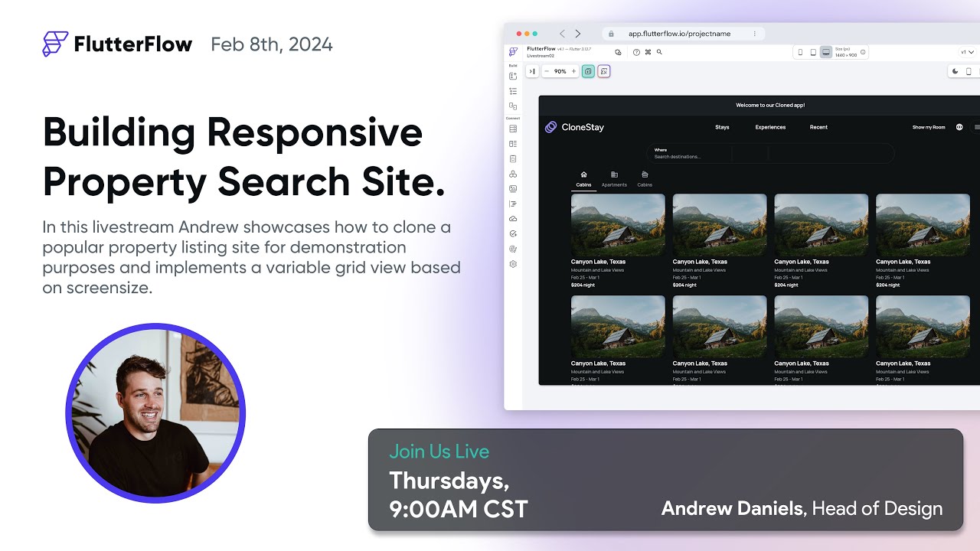Open the Recent nav item
This screenshot has height=551, width=980.
tap(818, 127)
